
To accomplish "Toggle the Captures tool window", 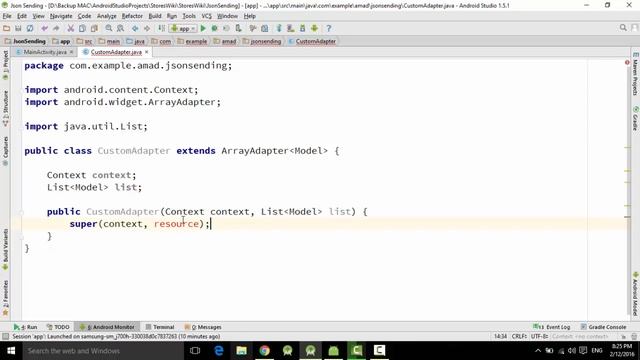I will [x=5, y=151].
